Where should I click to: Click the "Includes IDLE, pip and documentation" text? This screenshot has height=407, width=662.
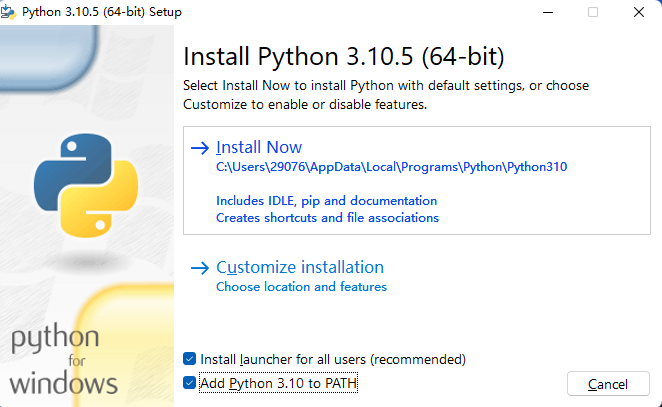coord(326,200)
